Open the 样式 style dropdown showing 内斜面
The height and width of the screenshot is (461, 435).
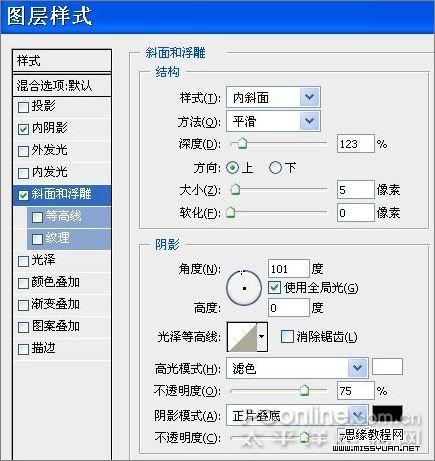click(x=273, y=97)
